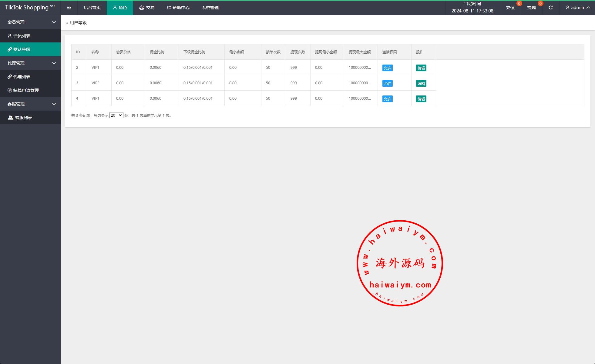Toggle 允许 invite permission for ID 2
The image size is (595, 364).
click(387, 68)
